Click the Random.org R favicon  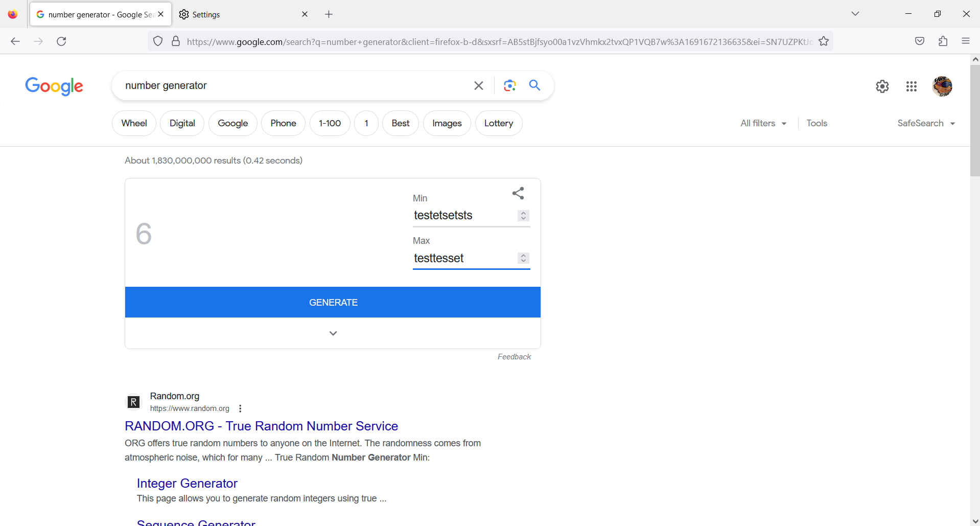click(133, 402)
